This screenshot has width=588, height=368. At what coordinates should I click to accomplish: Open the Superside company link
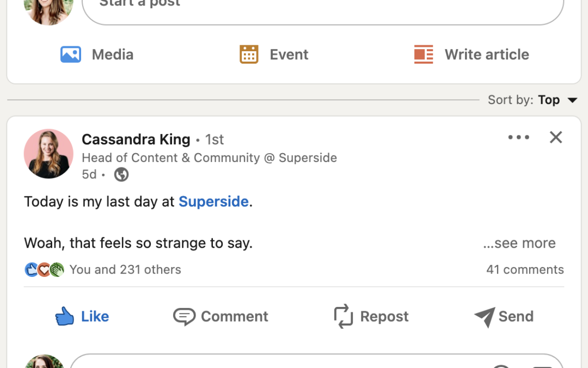pyautogui.click(x=213, y=202)
